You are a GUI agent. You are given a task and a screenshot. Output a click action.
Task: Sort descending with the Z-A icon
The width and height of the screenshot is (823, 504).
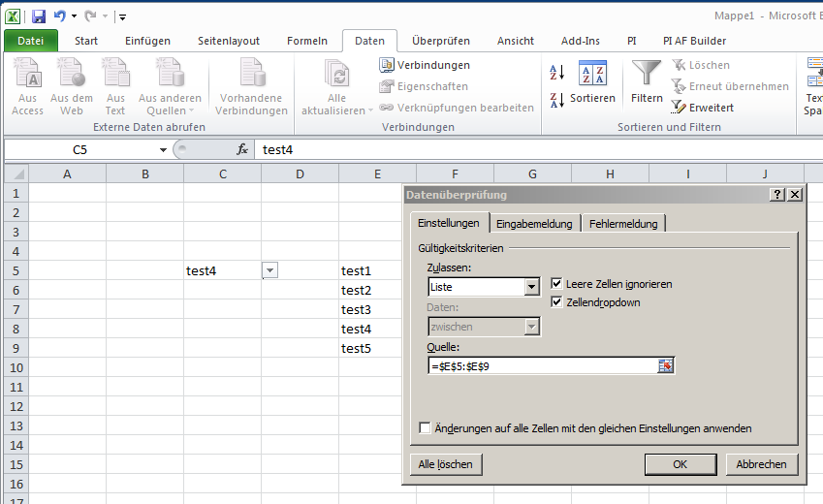click(556, 100)
